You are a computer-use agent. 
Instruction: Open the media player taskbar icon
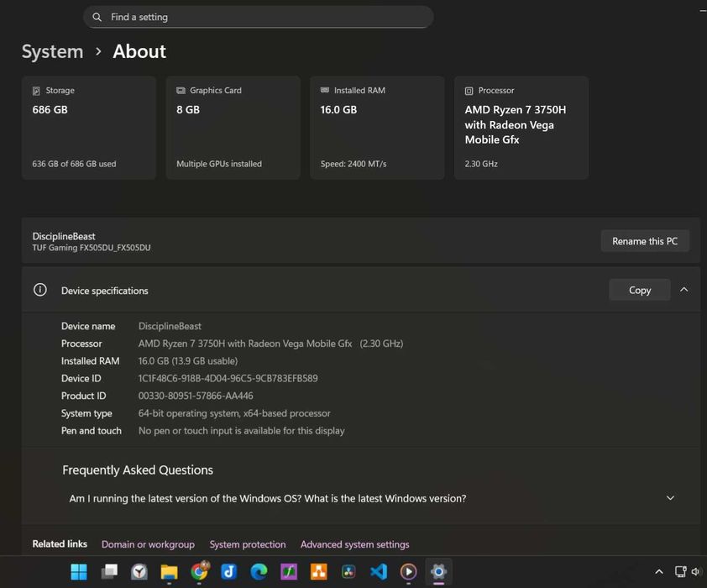409,572
